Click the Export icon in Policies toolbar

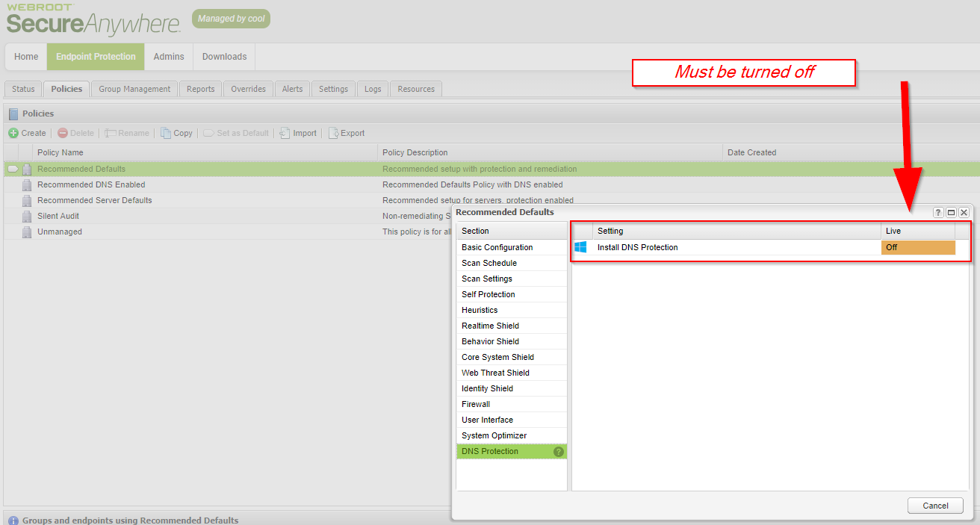(333, 133)
